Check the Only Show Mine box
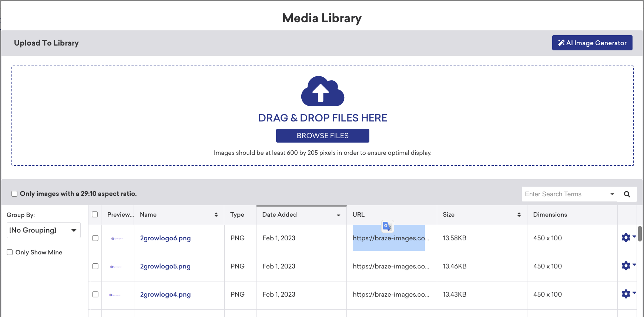The width and height of the screenshot is (644, 317). tap(10, 252)
